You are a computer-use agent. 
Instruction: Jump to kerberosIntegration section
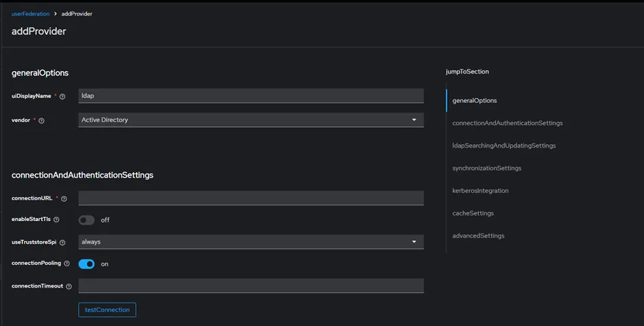pos(480,191)
